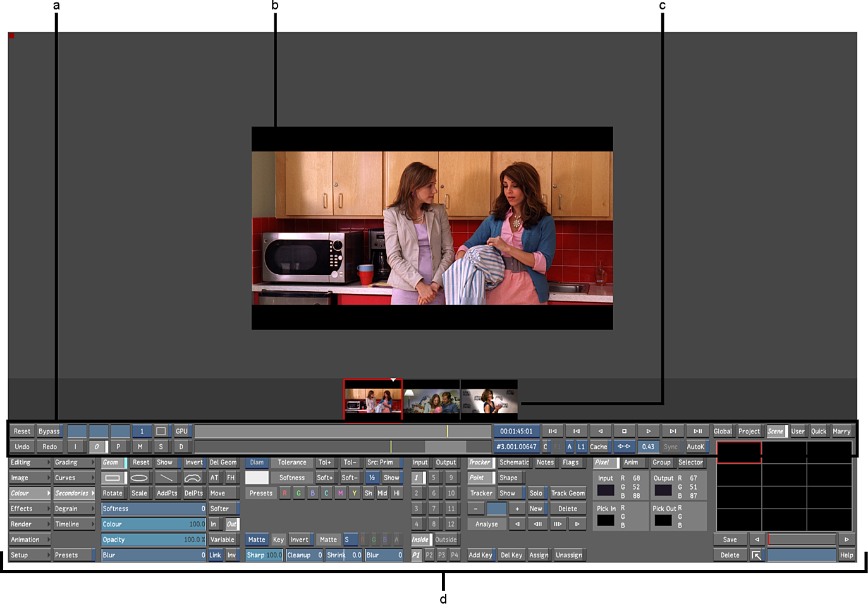868x604 pixels.
Task: Expand the Grading submenu
Action: click(74, 462)
